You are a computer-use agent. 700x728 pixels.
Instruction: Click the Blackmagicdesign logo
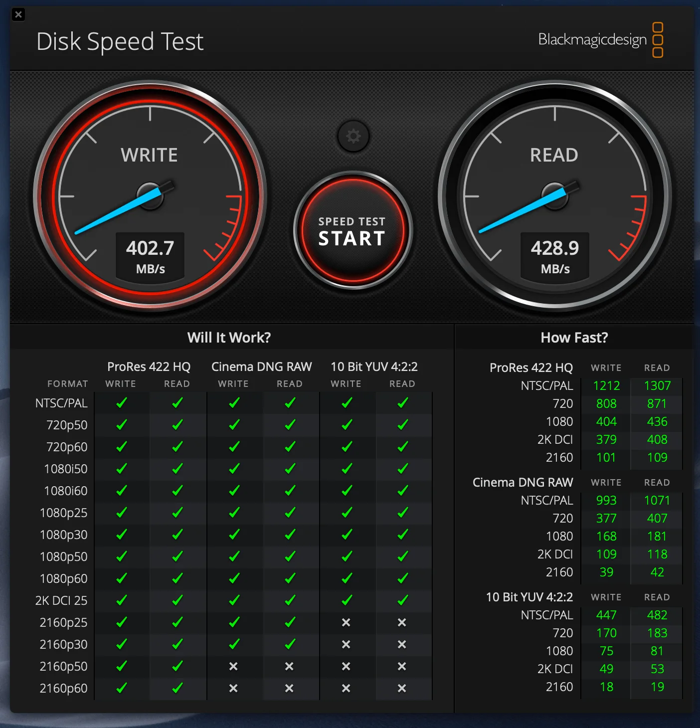pyautogui.click(x=601, y=40)
